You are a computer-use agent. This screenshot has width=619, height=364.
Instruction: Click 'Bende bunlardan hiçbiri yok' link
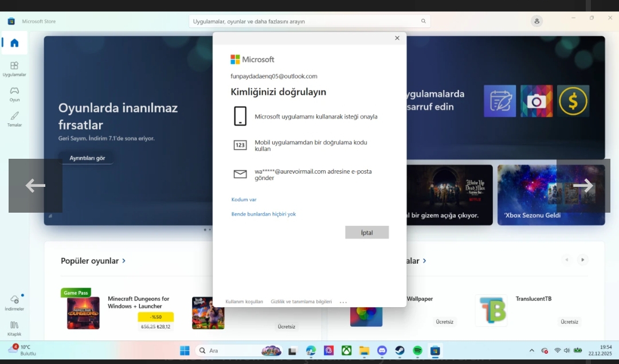(263, 214)
